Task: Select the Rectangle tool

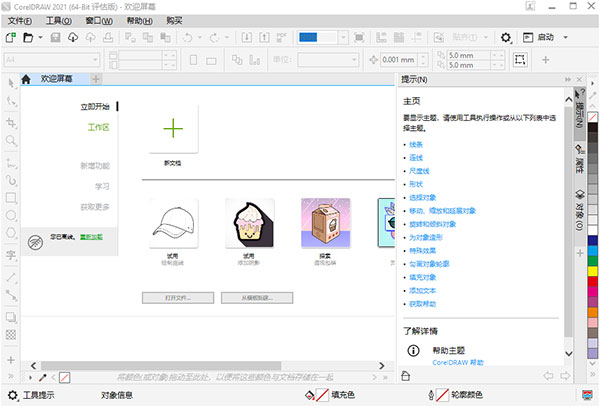Action: point(11,197)
